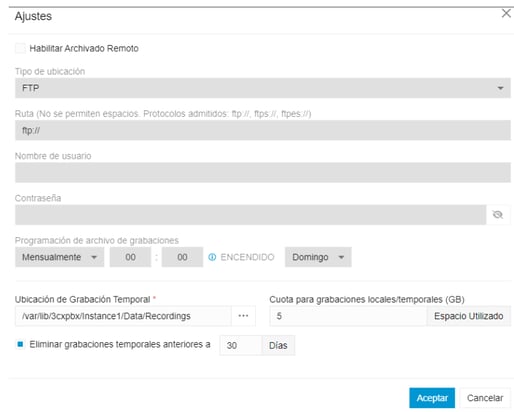Toggle Eliminar grabaciones temporales checkbox
The width and height of the screenshot is (514, 412).
[20, 344]
